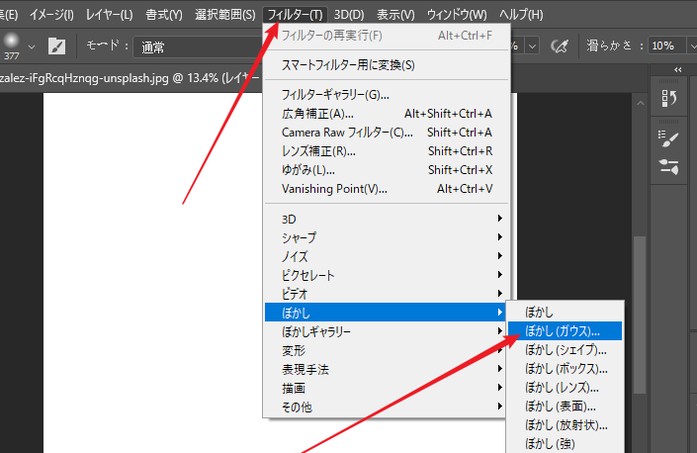This screenshot has height=453, width=697.
Task: Expand the 描画 submenu
Action: (x=385, y=388)
